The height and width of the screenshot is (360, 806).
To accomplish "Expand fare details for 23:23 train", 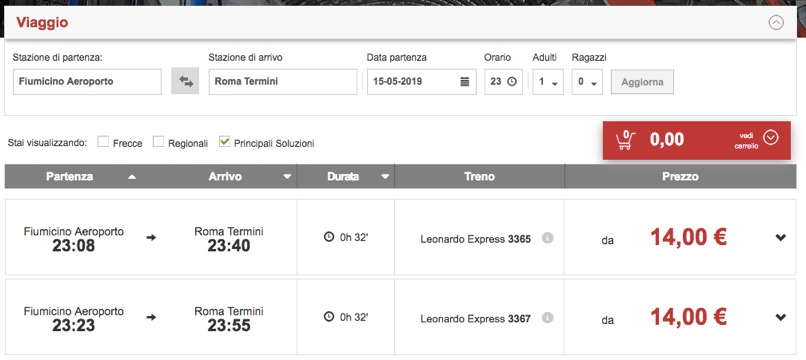I will [x=781, y=317].
